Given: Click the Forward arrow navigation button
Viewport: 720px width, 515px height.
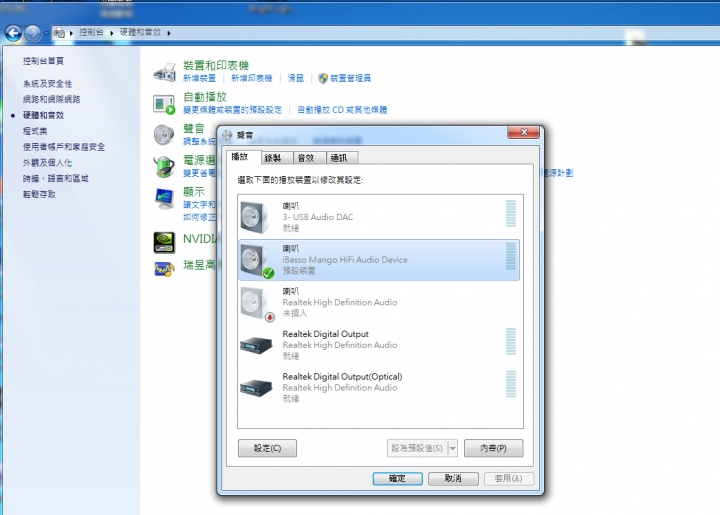Looking at the screenshot, I should tap(32, 33).
